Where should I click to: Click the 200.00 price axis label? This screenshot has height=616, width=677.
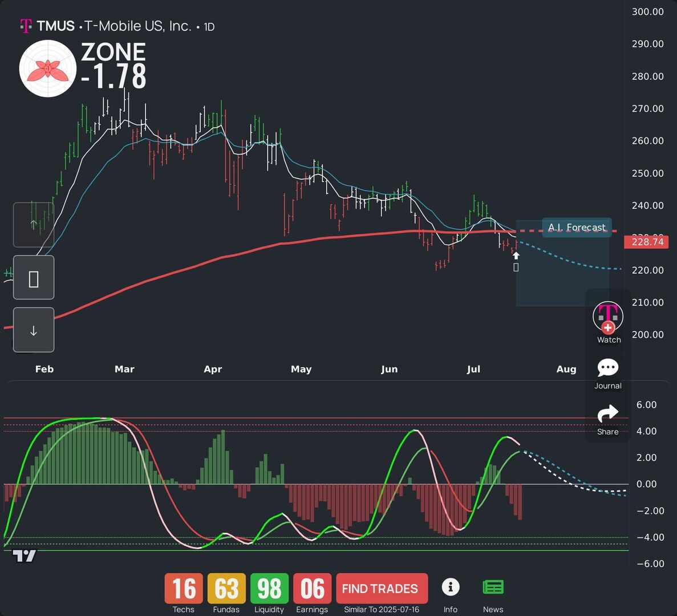648,335
